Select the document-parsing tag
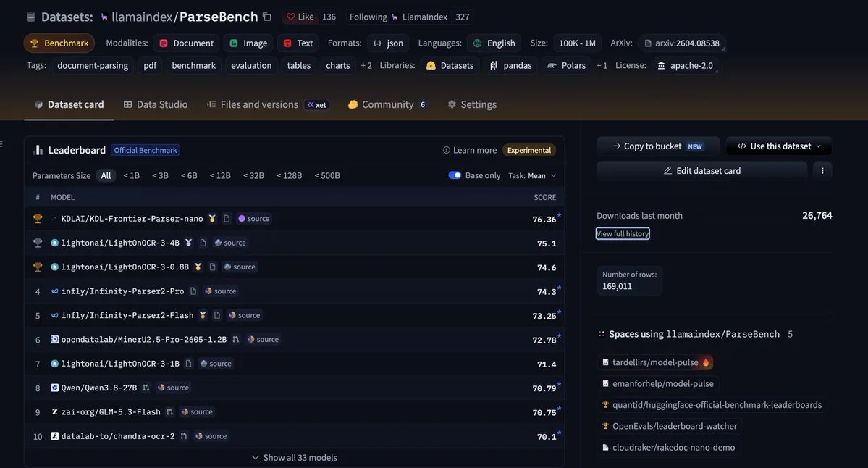 tap(93, 65)
